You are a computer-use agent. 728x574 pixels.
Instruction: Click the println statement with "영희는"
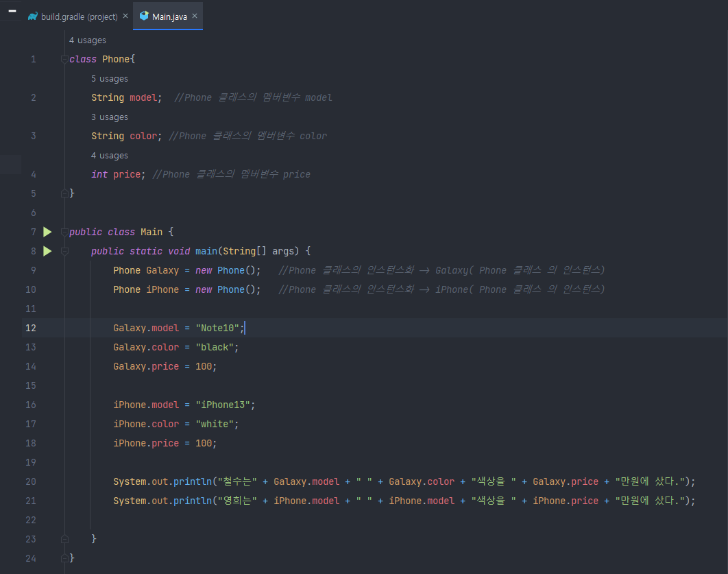coord(404,501)
